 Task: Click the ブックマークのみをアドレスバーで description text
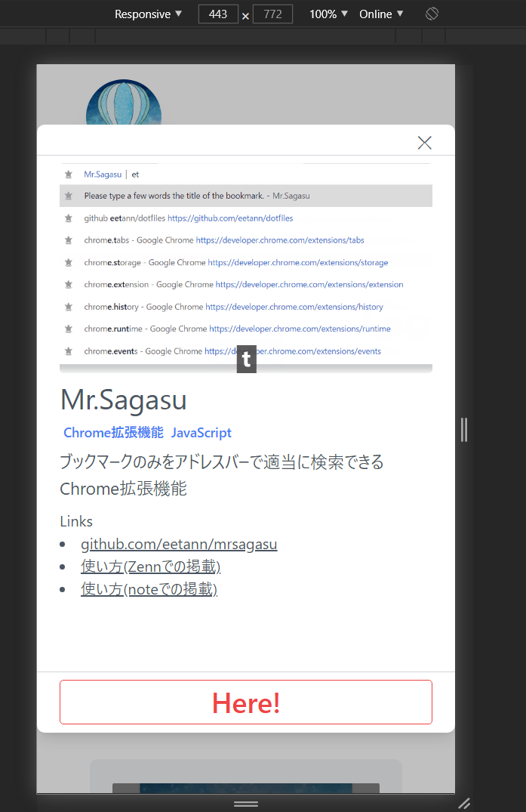click(x=222, y=475)
